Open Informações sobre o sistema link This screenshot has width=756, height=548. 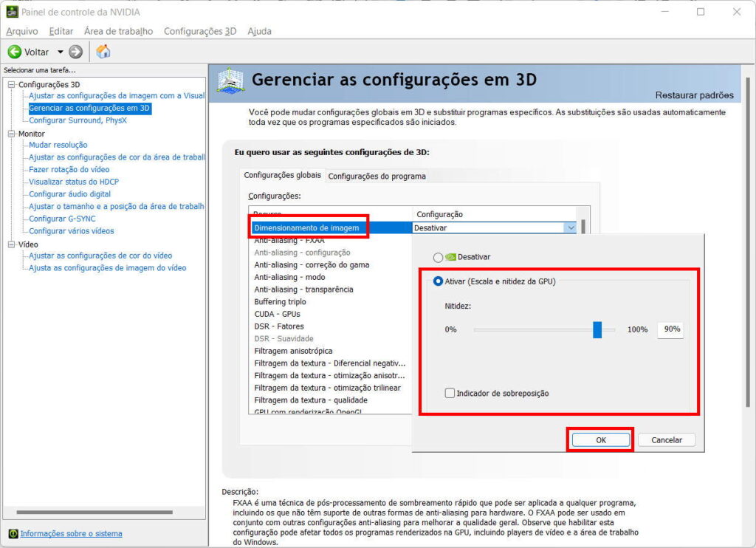(71, 533)
